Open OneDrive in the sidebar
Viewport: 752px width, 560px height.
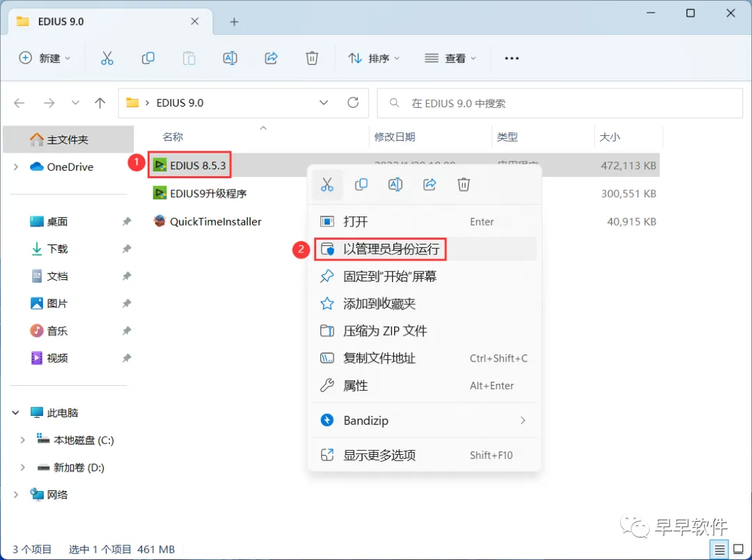(70, 166)
